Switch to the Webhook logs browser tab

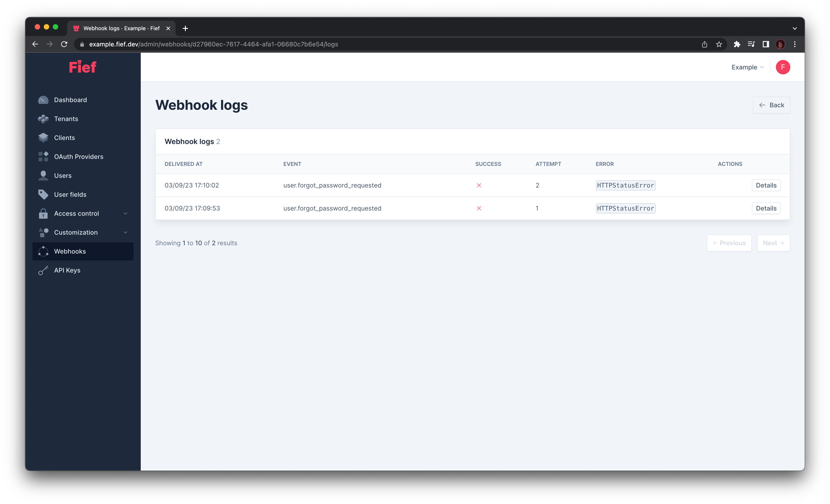pos(121,28)
